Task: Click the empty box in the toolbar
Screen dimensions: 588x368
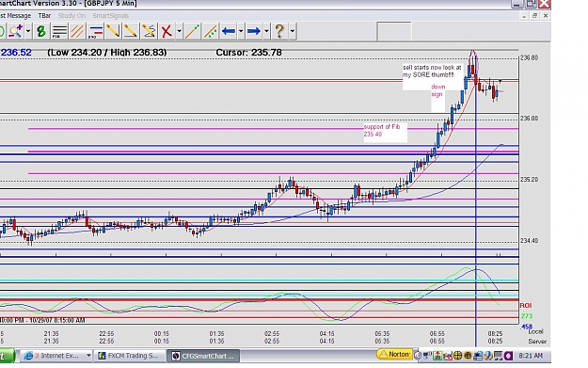Action: pos(394,31)
